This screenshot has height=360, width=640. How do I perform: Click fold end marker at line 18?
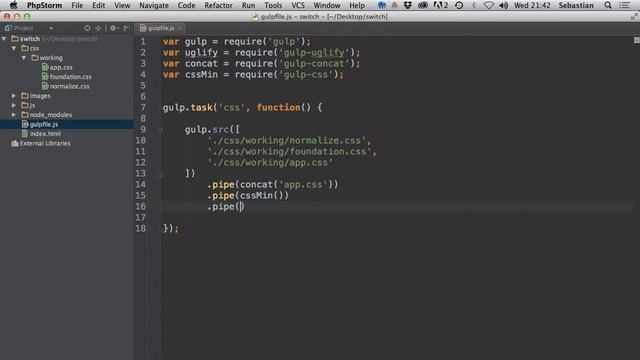tap(159, 229)
